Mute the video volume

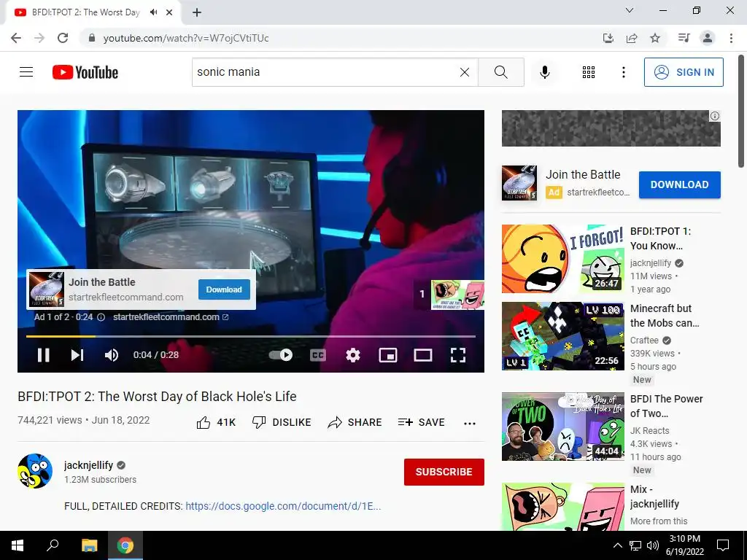tap(112, 355)
